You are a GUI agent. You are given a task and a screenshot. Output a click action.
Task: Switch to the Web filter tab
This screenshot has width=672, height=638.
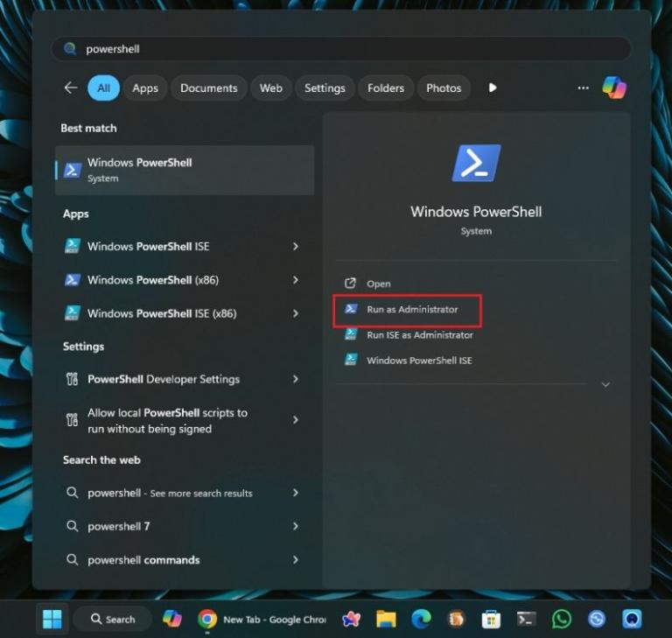(271, 88)
